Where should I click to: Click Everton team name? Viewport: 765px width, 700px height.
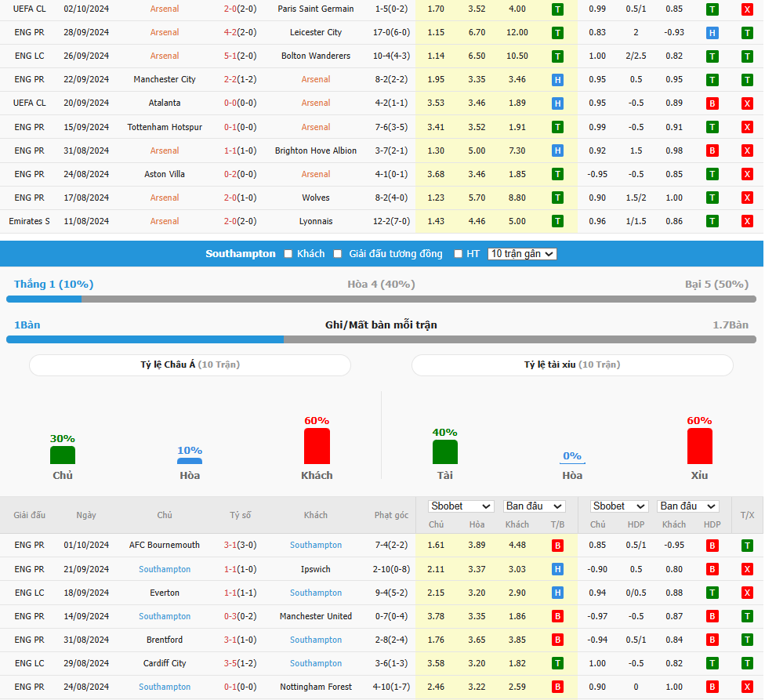coord(165,593)
